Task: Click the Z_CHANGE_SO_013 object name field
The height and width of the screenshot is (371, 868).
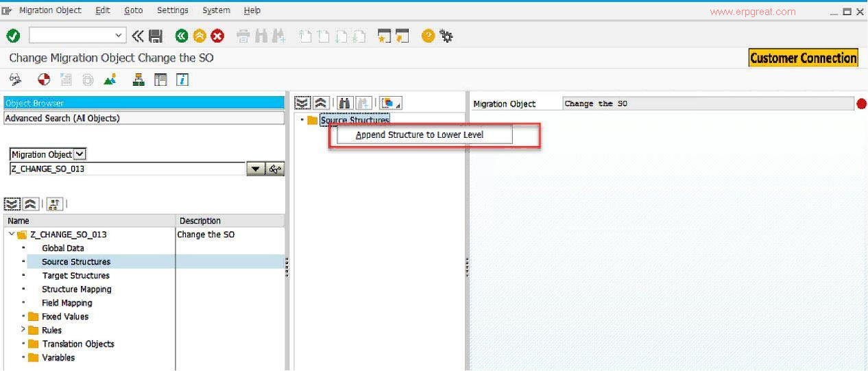Action: 128,169
